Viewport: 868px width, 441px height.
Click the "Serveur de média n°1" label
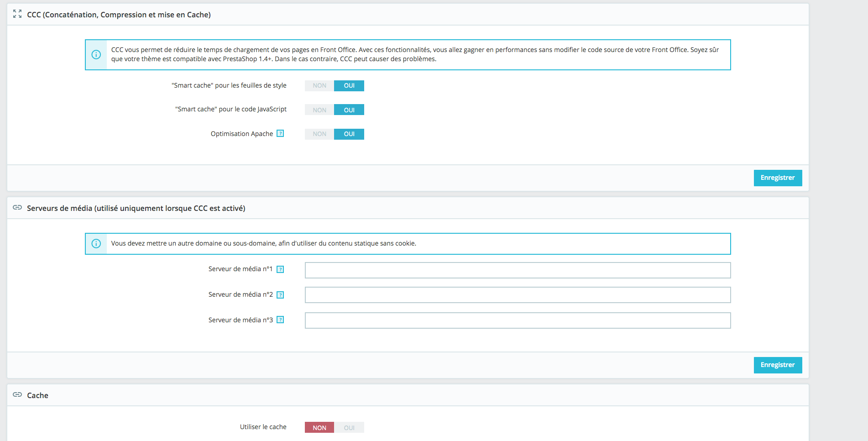click(x=241, y=269)
